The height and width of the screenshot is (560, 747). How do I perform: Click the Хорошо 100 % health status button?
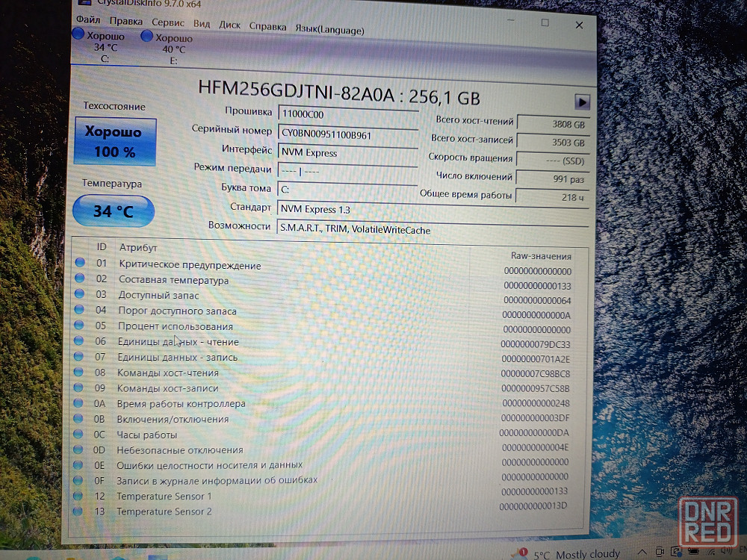point(115,142)
